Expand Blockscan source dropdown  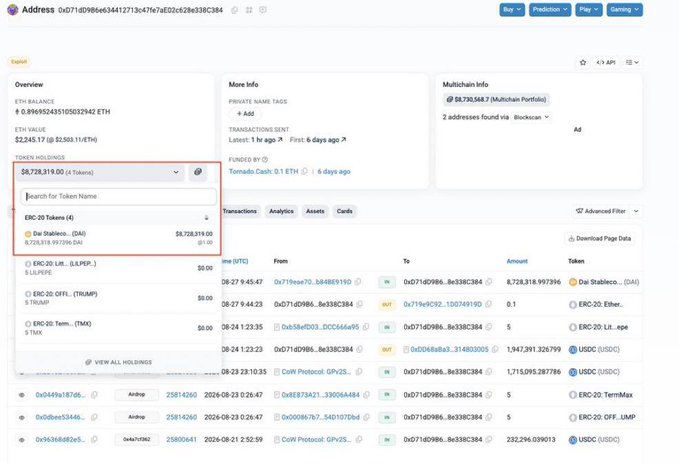(x=531, y=117)
